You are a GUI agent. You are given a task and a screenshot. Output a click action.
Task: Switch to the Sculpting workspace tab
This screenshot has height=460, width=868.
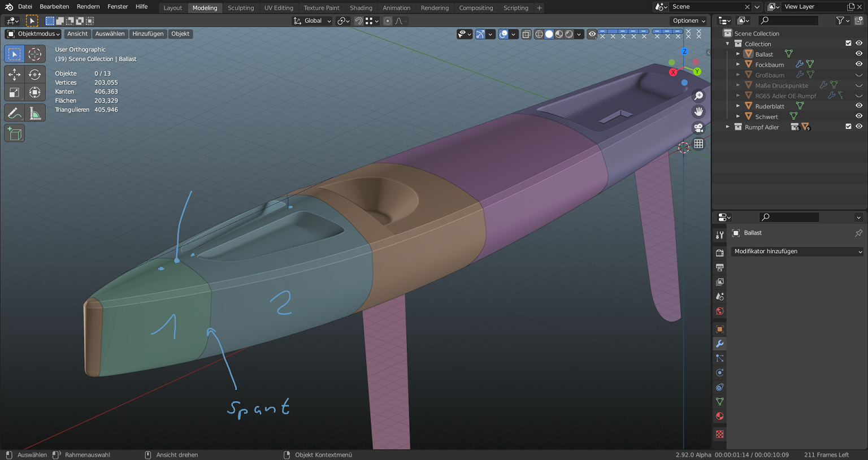241,8
